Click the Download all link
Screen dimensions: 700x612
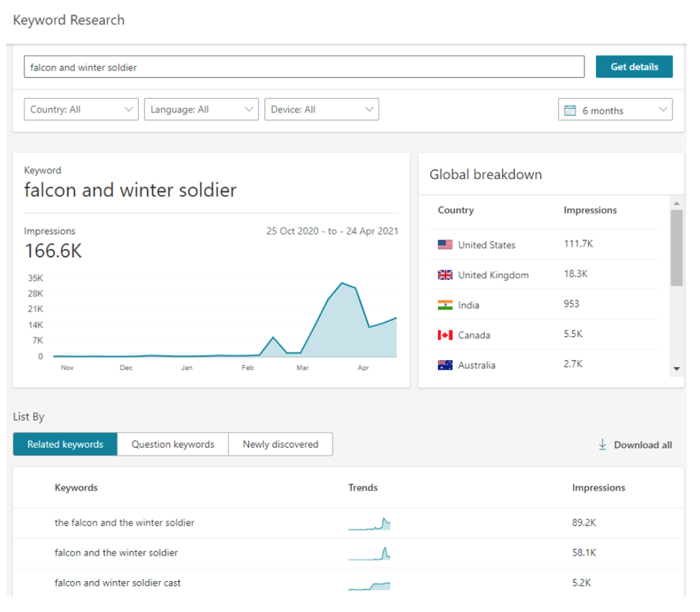(642, 445)
